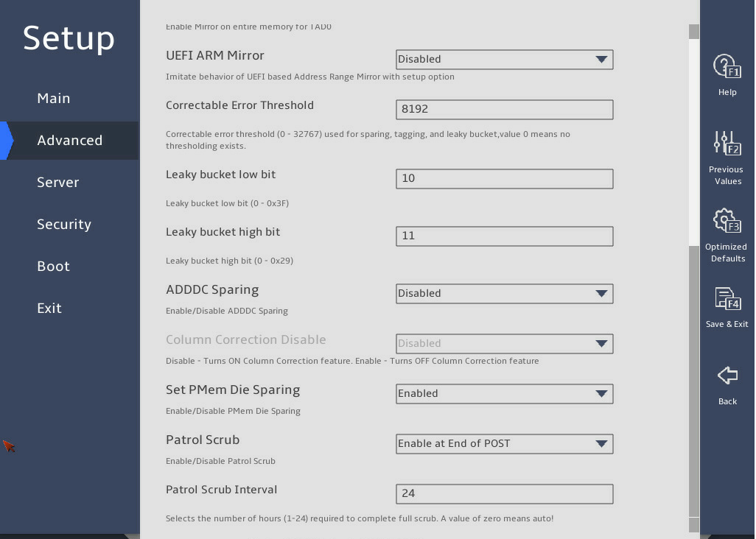756x539 pixels.
Task: Click the Leaky bucket low bit field
Action: 504,179
